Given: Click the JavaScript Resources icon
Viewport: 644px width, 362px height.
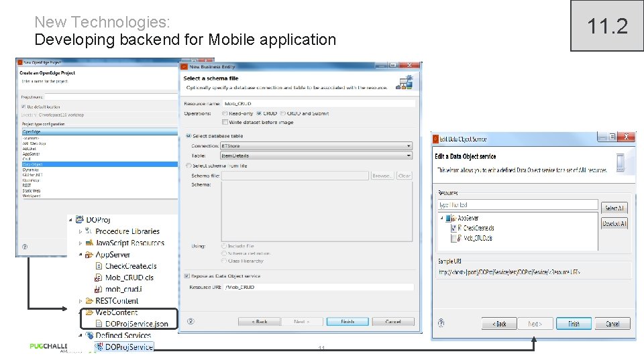Looking at the screenshot, I should [x=89, y=243].
